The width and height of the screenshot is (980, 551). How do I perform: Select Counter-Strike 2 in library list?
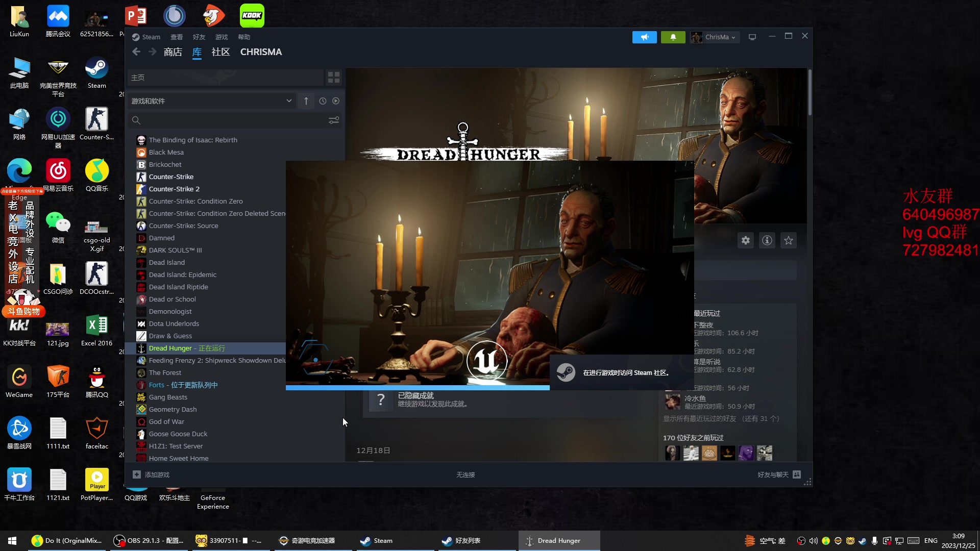pos(174,189)
